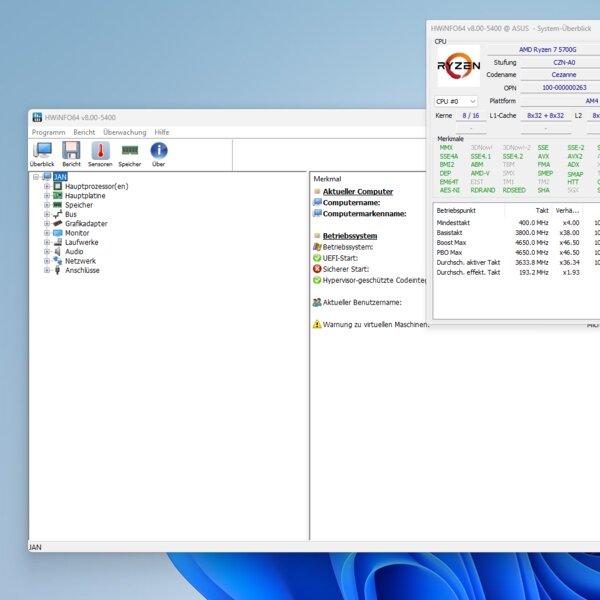Select Grafikadapter in the tree
This screenshot has height=600, width=600.
tap(86, 223)
